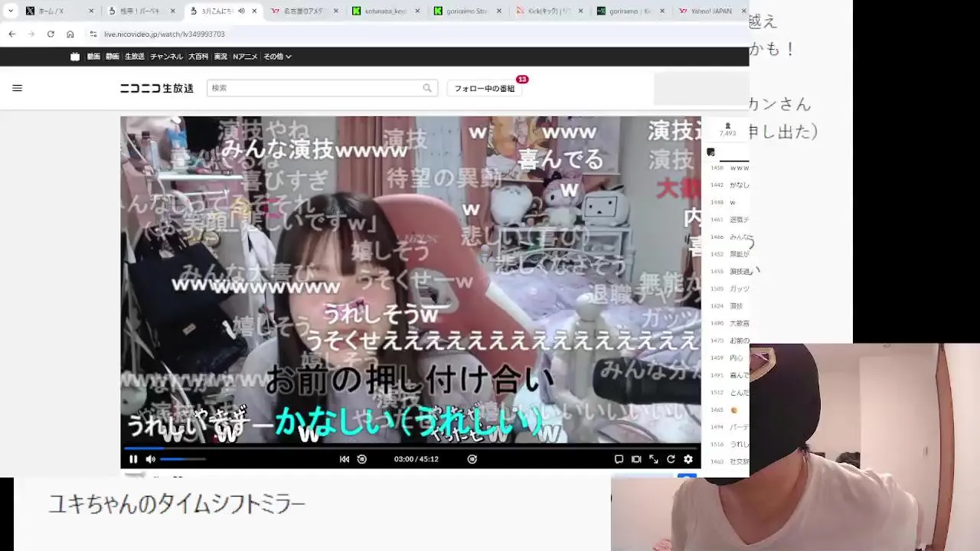Skip forward with the circular forward icon
This screenshot has height=551, width=980.
point(472,459)
